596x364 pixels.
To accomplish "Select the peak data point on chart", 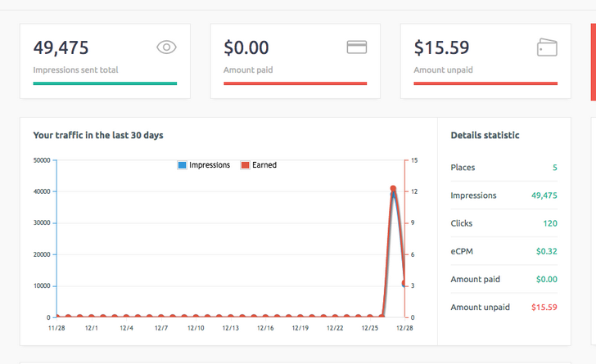I will pyautogui.click(x=394, y=190).
